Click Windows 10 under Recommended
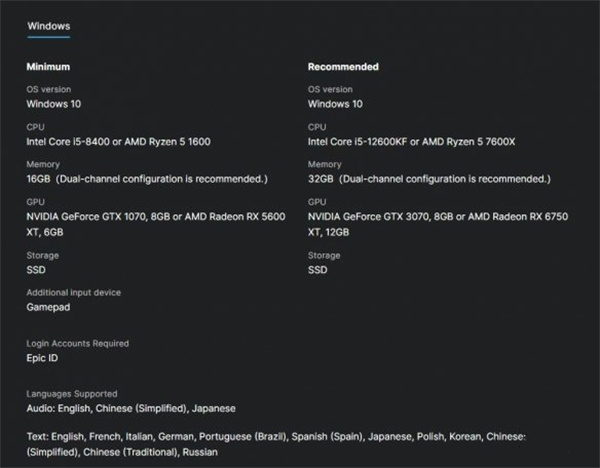This screenshot has height=468, width=600. pyautogui.click(x=337, y=104)
